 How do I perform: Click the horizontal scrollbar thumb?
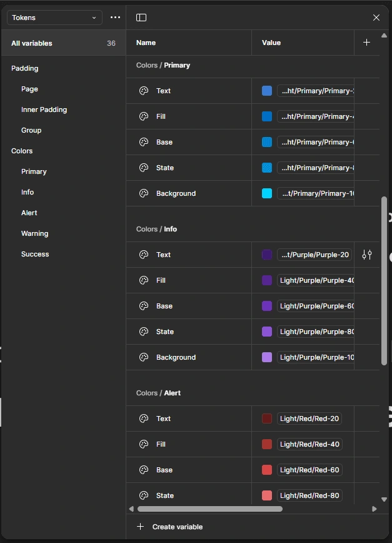[210, 509]
